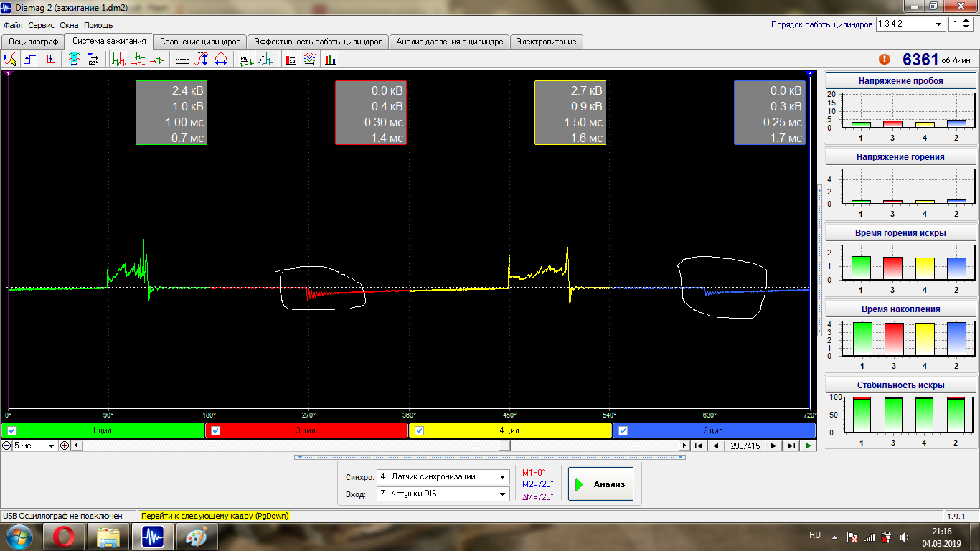This screenshot has width=980, height=551.
Task: Select the green-red sequential waveform view icon
Action: coord(119,60)
